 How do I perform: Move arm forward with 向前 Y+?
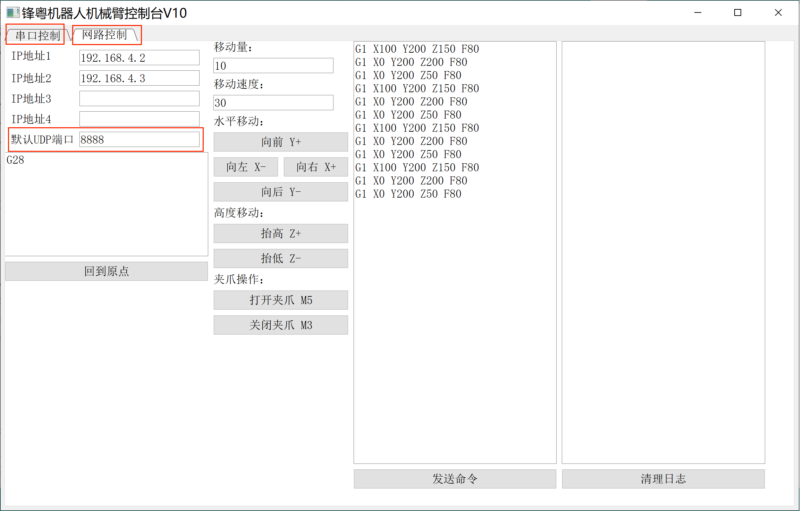pos(280,142)
